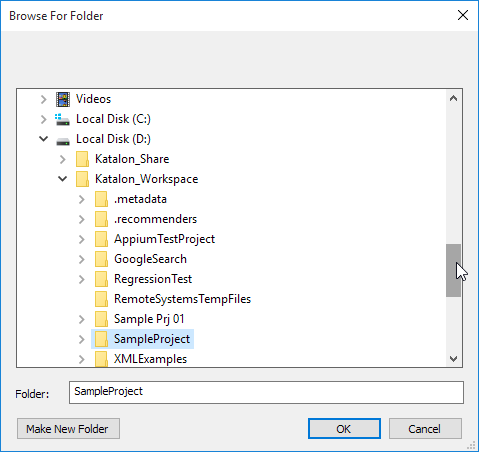
Task: Expand the Videos tree node
Action: pos(43,99)
